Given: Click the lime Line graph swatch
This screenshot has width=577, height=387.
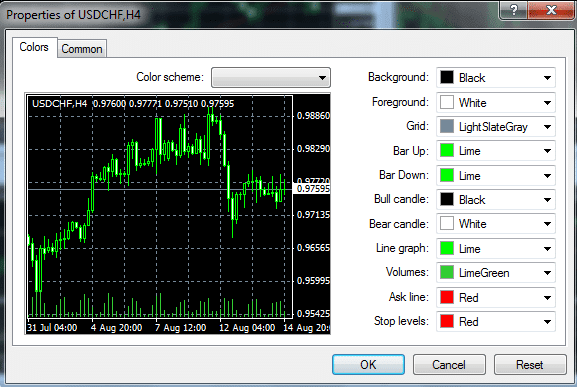Looking at the screenshot, I should point(447,248).
